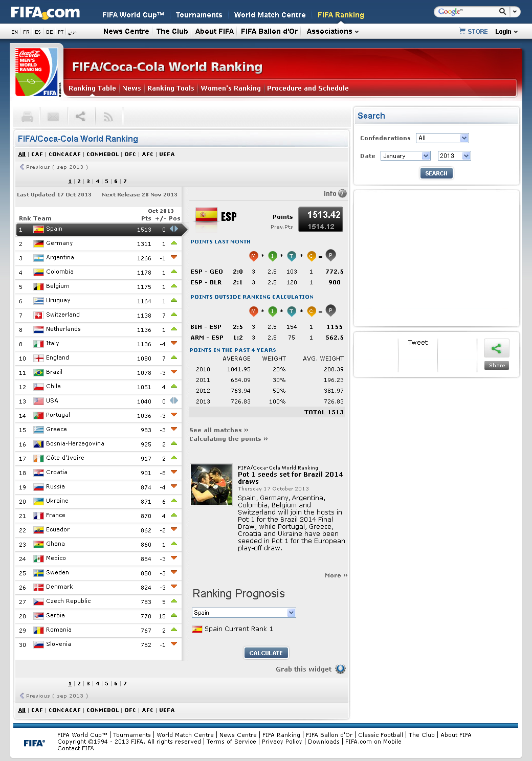
Task: Open the FIFA Ballon d'Or link
Action: pyautogui.click(x=269, y=31)
